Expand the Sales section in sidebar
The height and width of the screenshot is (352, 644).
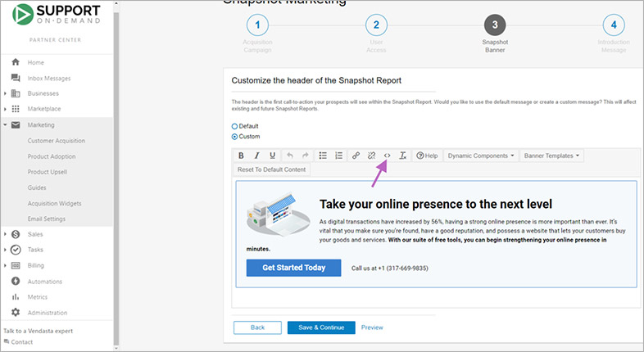(35, 234)
